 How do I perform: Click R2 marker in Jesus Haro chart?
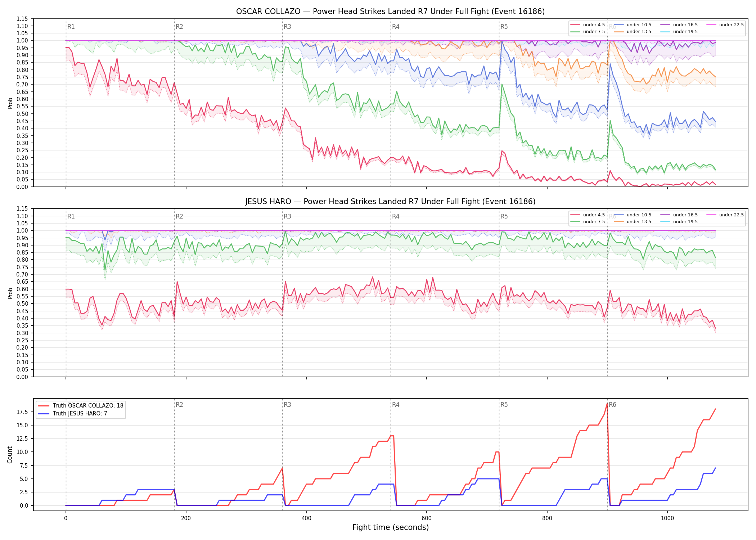pos(179,216)
